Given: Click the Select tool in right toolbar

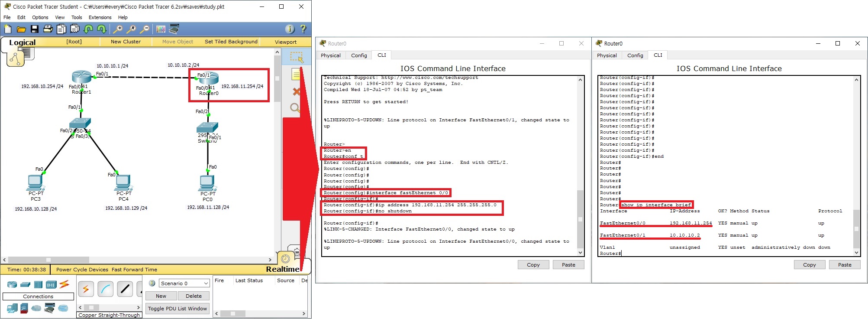Looking at the screenshot, I should coord(297,57).
